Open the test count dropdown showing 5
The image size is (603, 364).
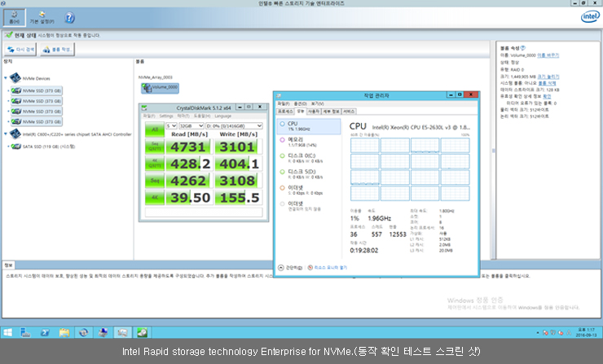(171, 125)
